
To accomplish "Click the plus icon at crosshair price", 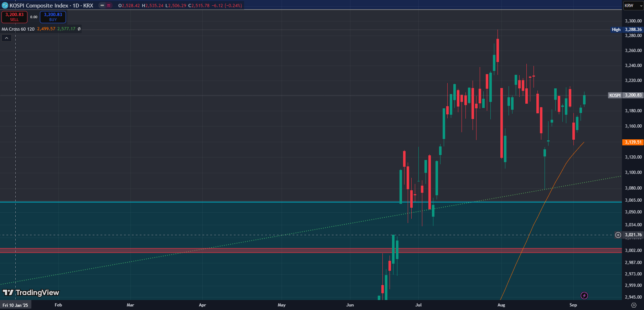I will (x=618, y=235).
